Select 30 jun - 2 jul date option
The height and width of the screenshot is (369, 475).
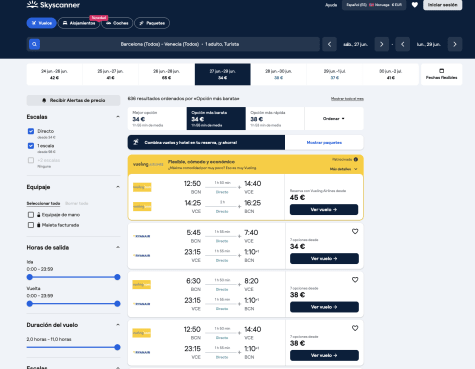(390, 74)
